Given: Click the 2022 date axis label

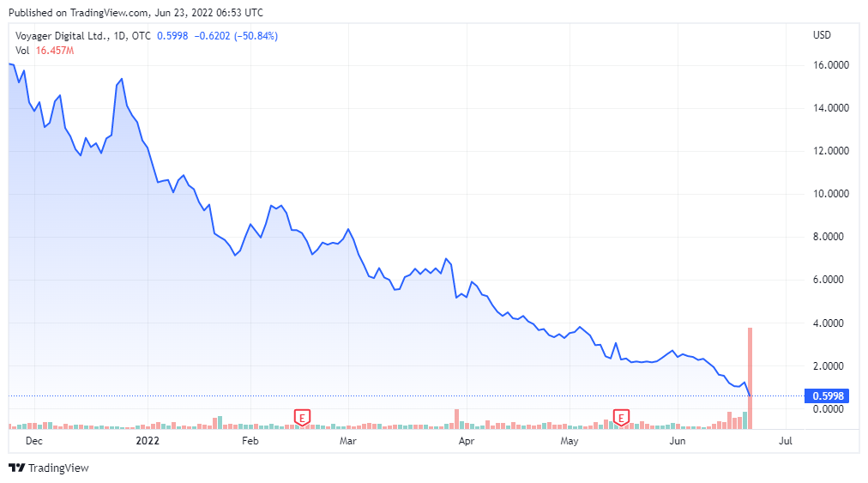Looking at the screenshot, I should 148,441.
